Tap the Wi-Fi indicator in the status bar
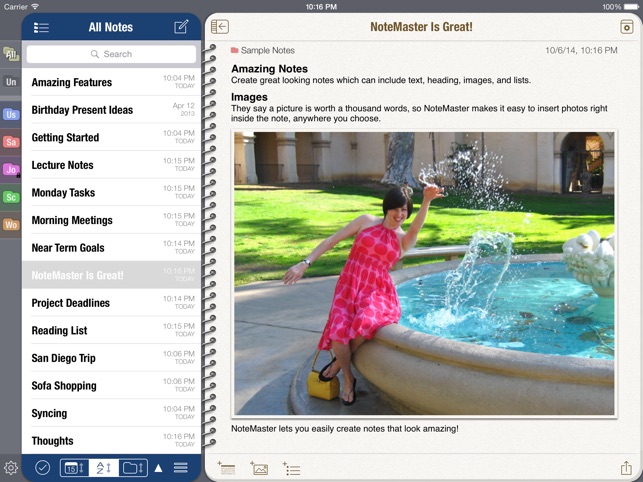Screen dimensions: 643x482 click(35, 7)
